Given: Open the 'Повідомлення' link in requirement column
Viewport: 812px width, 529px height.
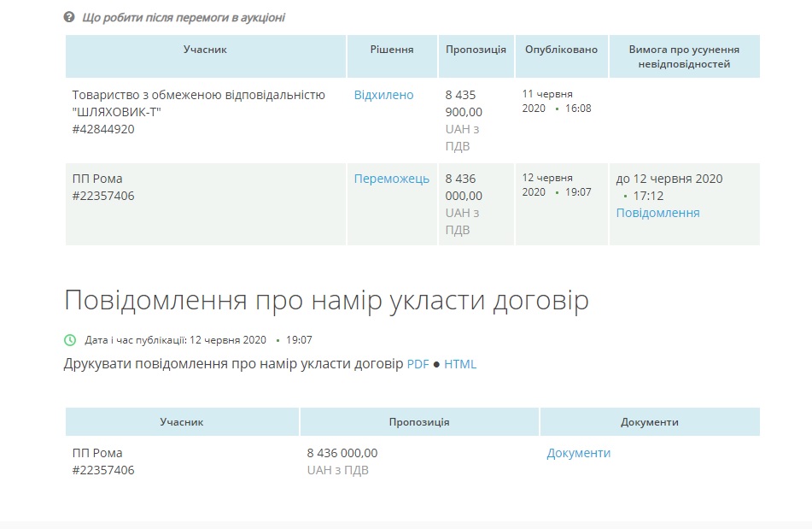Looking at the screenshot, I should click(657, 213).
